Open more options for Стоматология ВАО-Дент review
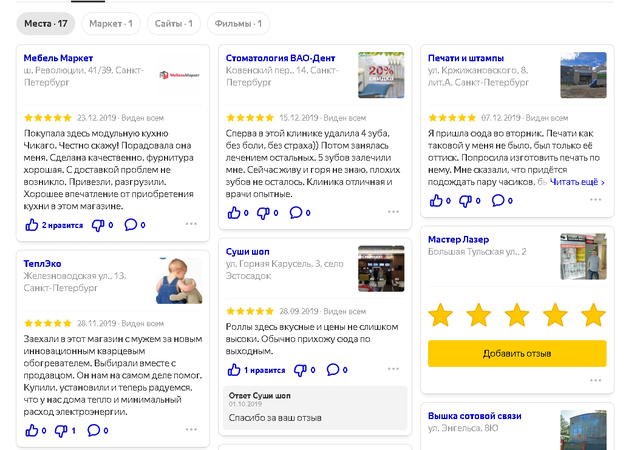The height and width of the screenshot is (450, 640). [x=393, y=212]
